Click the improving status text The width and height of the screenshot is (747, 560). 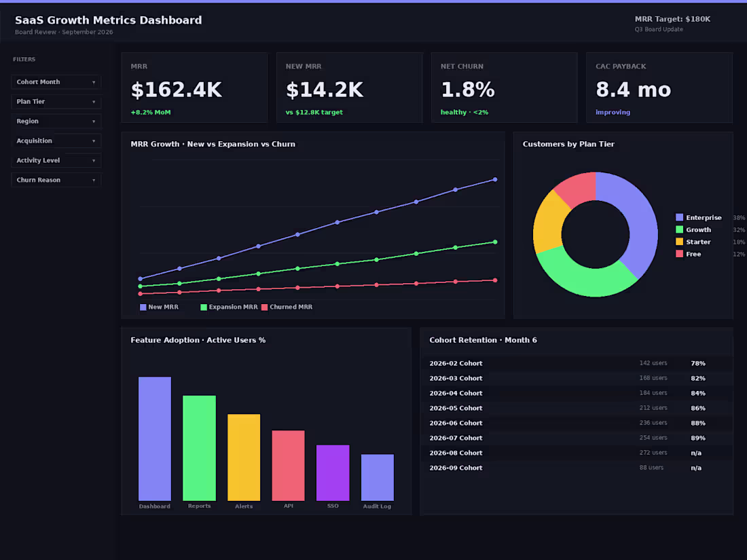pos(613,113)
